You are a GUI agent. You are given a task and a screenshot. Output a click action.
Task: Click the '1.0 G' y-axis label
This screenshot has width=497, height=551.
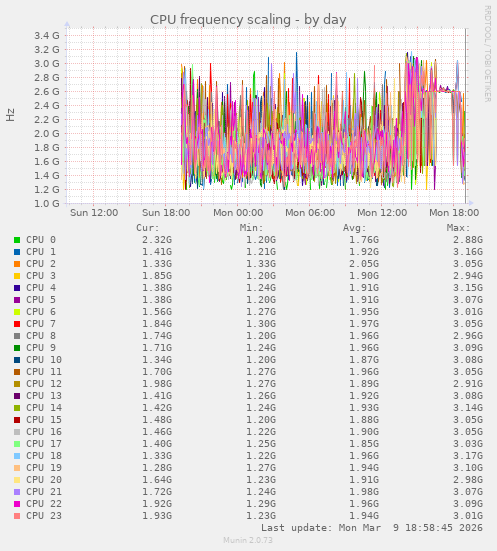[47, 204]
